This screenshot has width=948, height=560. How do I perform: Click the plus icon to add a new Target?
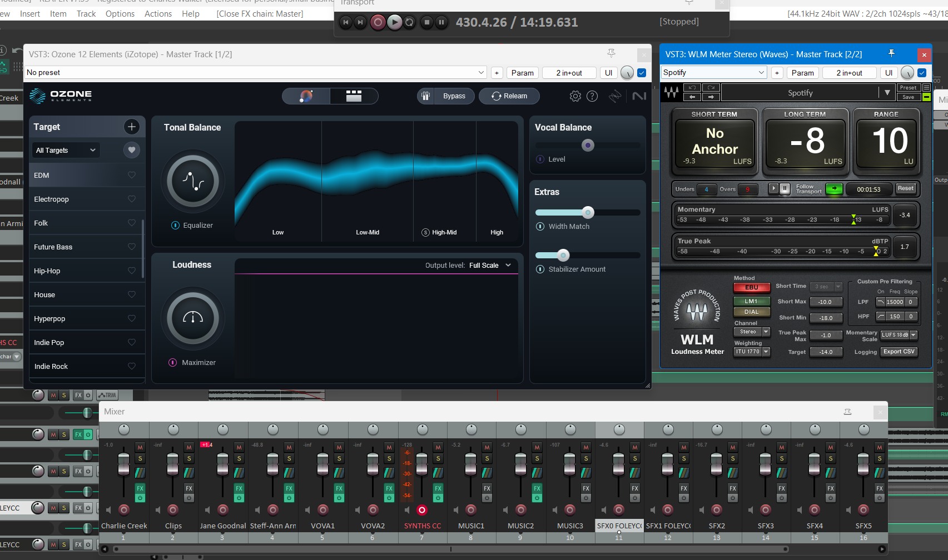coord(132,127)
